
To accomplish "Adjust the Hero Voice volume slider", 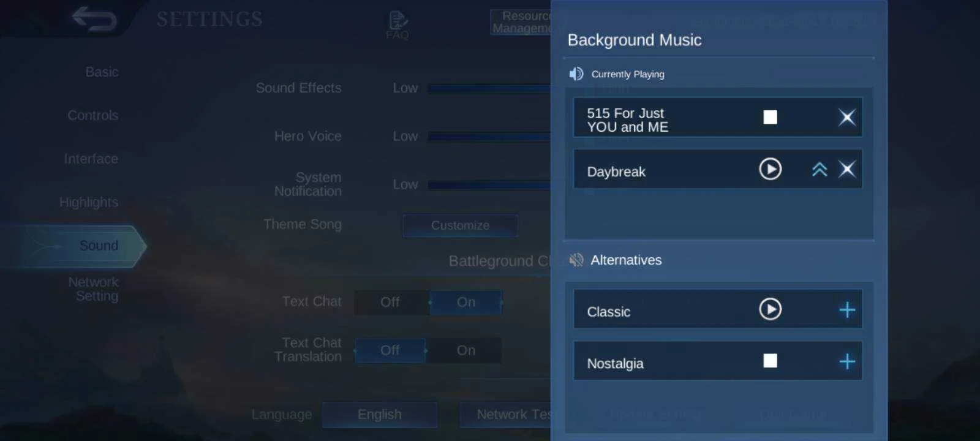I will coord(489,137).
